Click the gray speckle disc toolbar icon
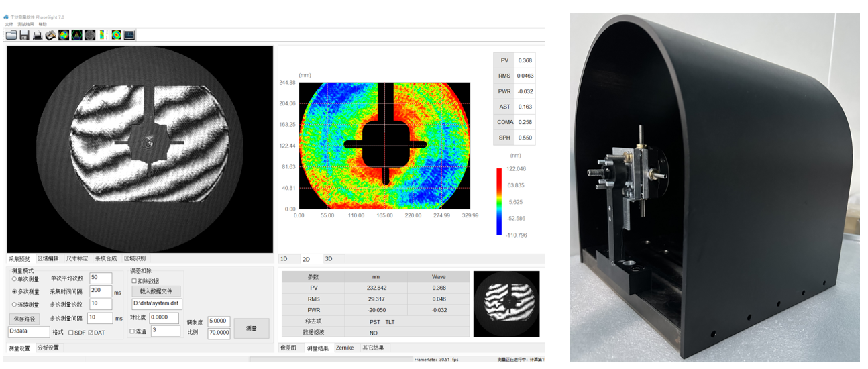Screen dimensions: 868x369 (x=90, y=35)
